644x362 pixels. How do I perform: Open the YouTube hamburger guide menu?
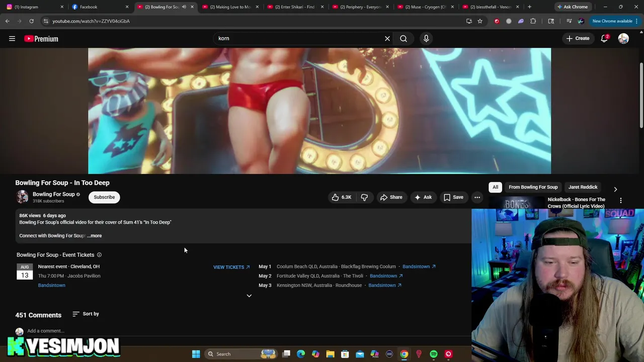(12, 39)
